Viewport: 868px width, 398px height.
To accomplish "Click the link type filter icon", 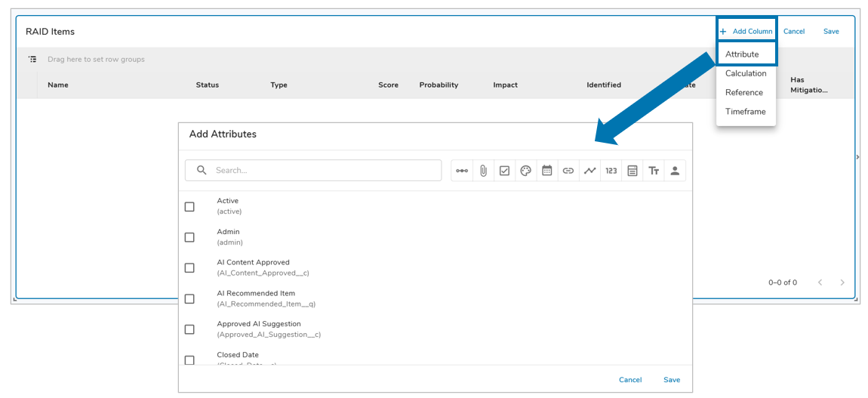I will pyautogui.click(x=568, y=171).
